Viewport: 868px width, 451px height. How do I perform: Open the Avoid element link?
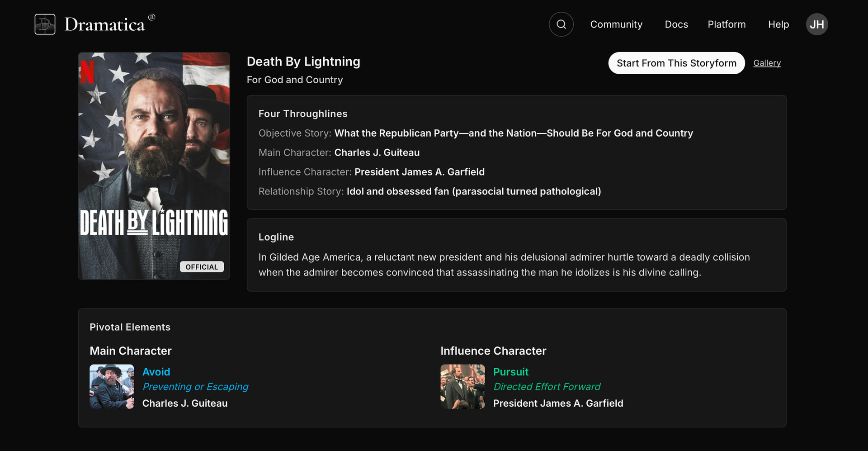[156, 372]
